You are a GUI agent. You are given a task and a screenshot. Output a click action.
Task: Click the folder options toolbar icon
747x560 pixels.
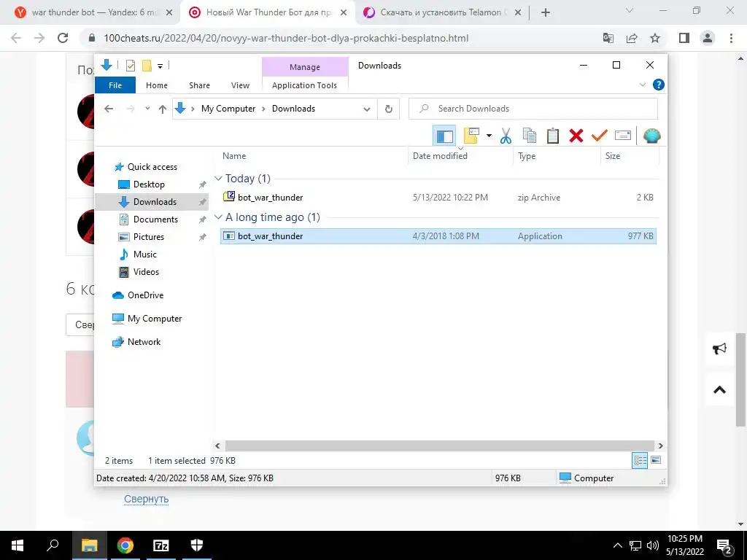coord(471,136)
